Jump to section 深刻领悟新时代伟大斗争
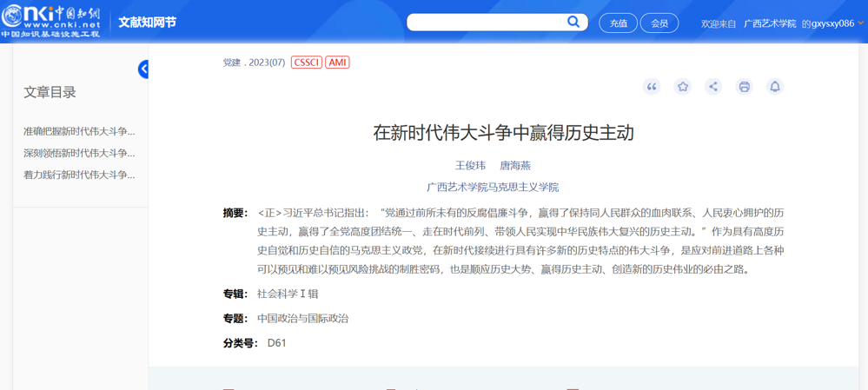The width and height of the screenshot is (868, 390). click(79, 153)
